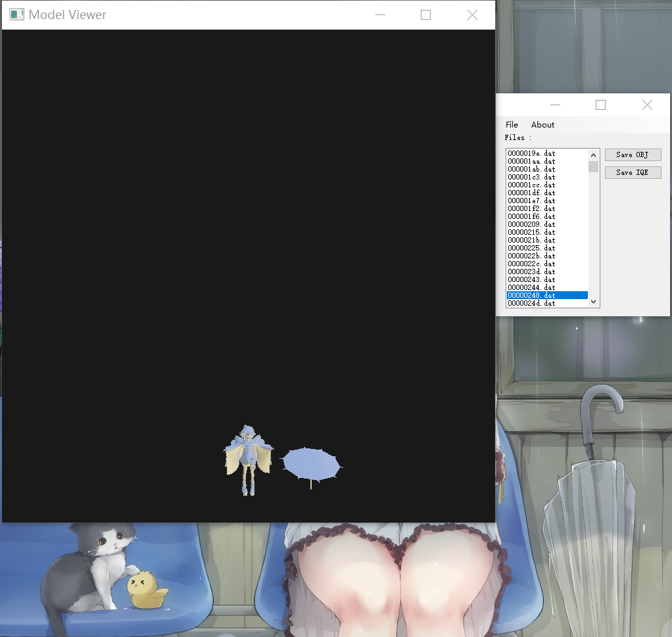Select file 000001cc.dat in the list

[547, 185]
